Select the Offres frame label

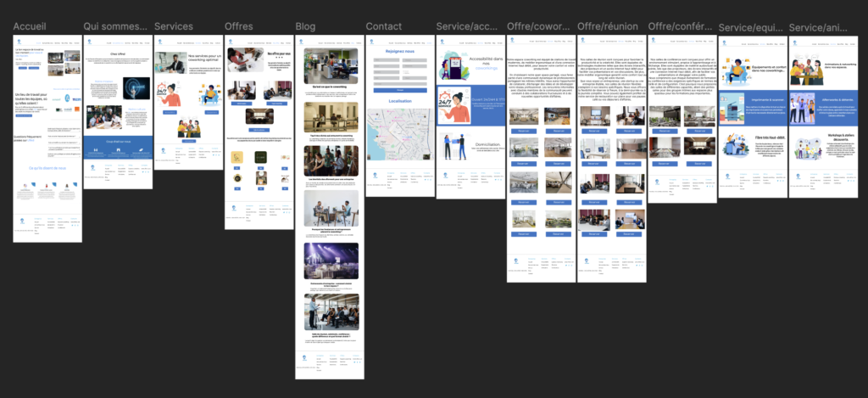point(239,27)
